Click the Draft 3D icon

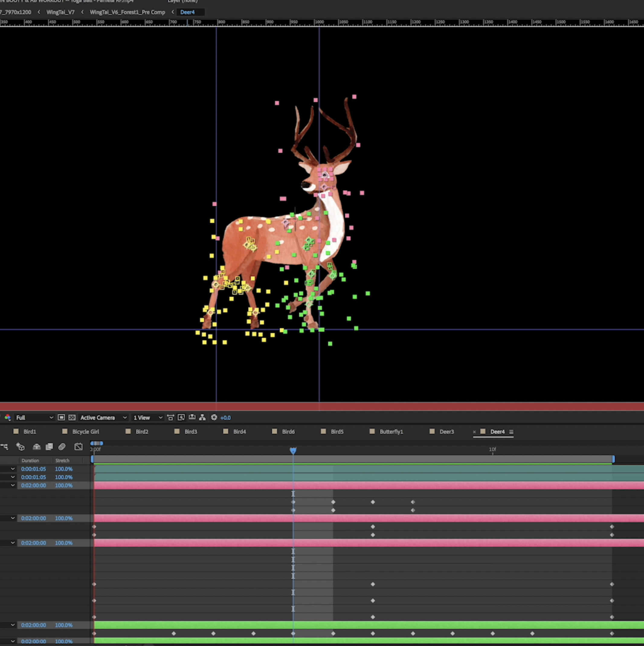20,447
